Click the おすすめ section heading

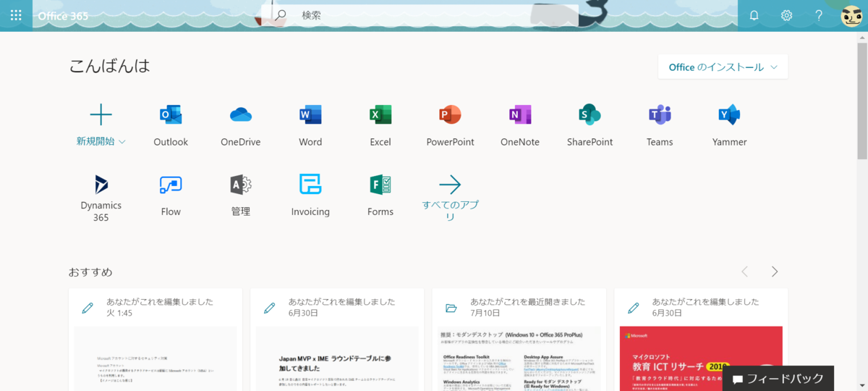tap(90, 272)
